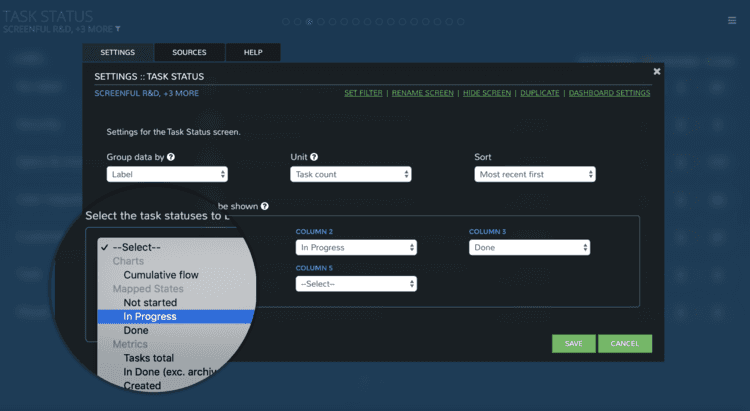The width and height of the screenshot is (750, 411).
Task: Click the green Save button
Action: tap(574, 344)
